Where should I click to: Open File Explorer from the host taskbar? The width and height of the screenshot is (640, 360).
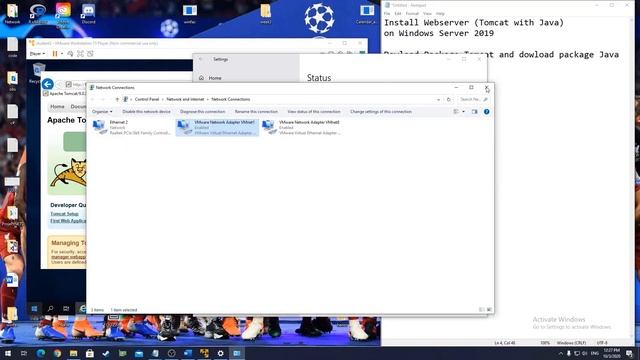click(x=73, y=353)
